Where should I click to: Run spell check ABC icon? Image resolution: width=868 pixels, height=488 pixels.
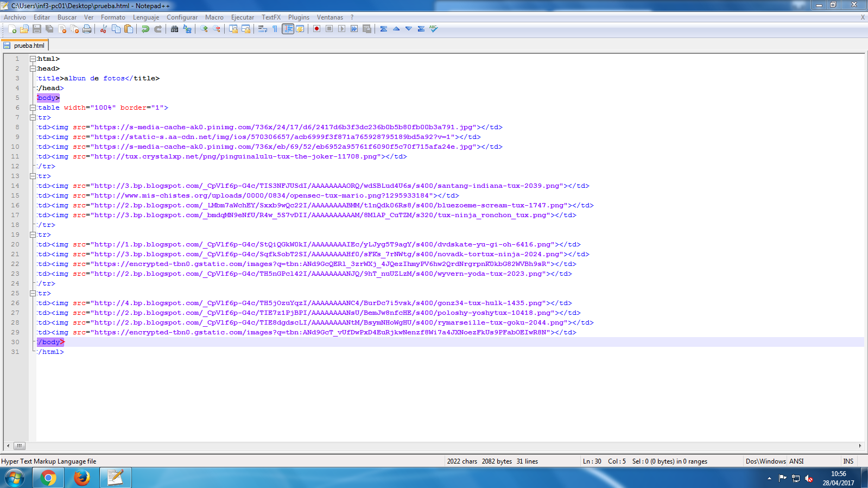[433, 29]
